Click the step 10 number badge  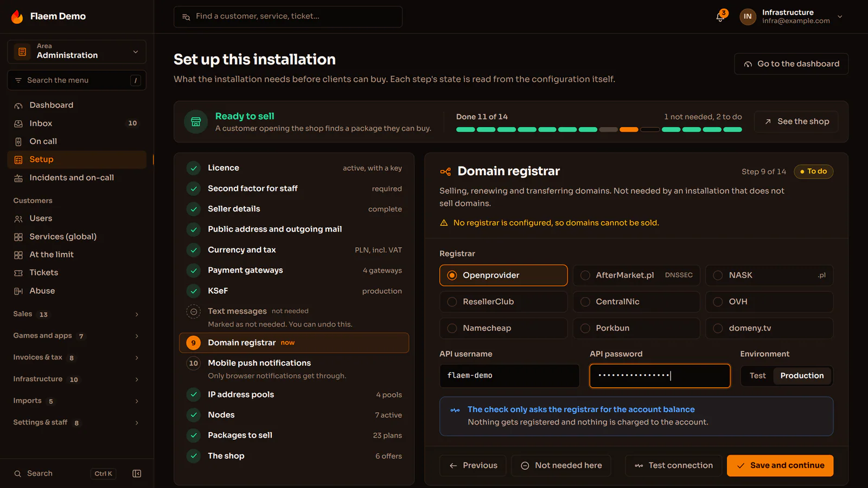pyautogui.click(x=194, y=363)
